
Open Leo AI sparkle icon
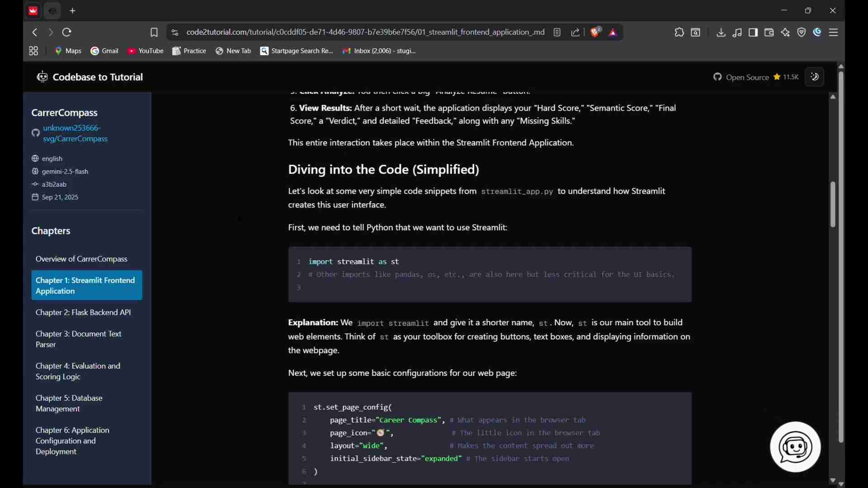pos(786,33)
